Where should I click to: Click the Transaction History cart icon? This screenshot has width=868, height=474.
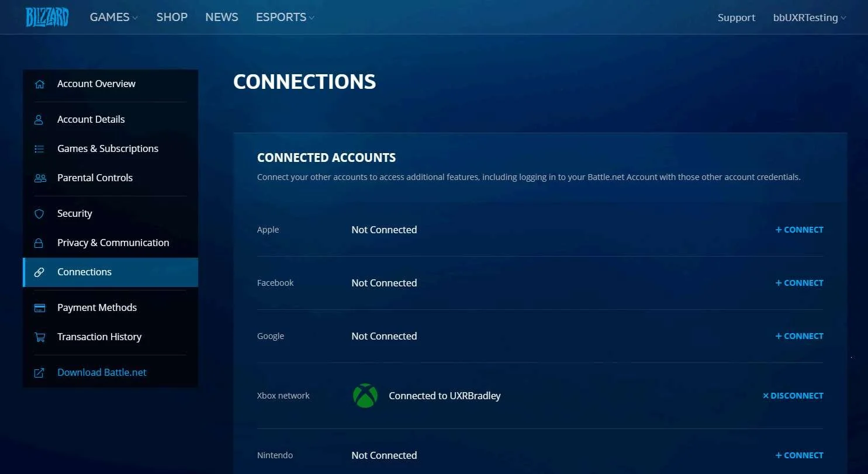(x=40, y=337)
